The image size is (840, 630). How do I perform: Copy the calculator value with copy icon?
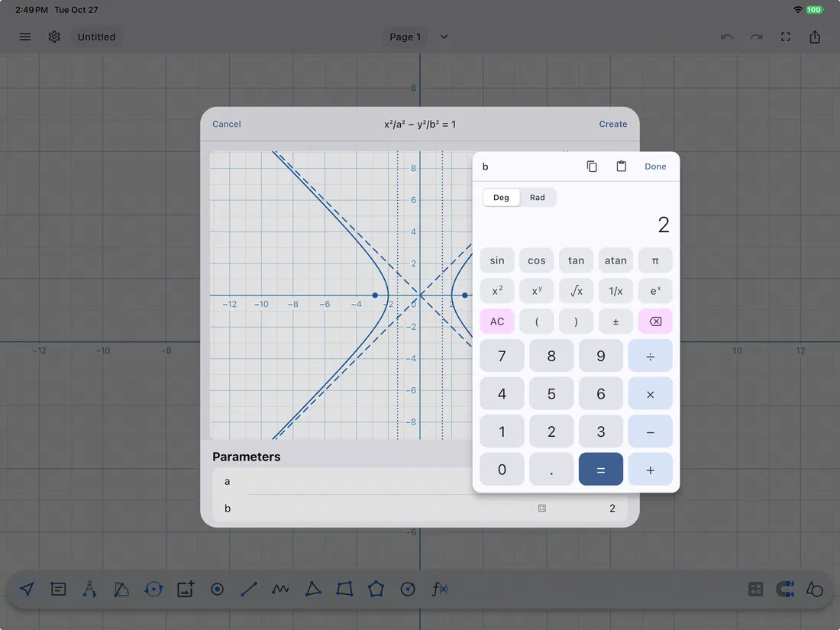(x=591, y=166)
